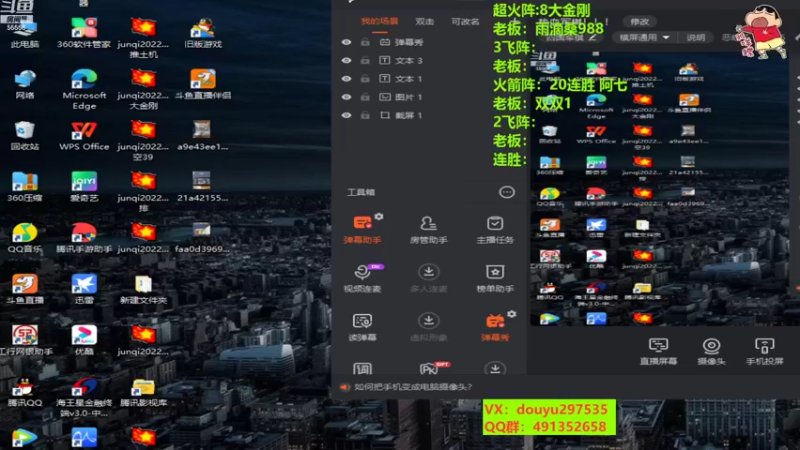Download the 多人连麦 tool
This screenshot has height=450, width=800.
click(x=429, y=278)
